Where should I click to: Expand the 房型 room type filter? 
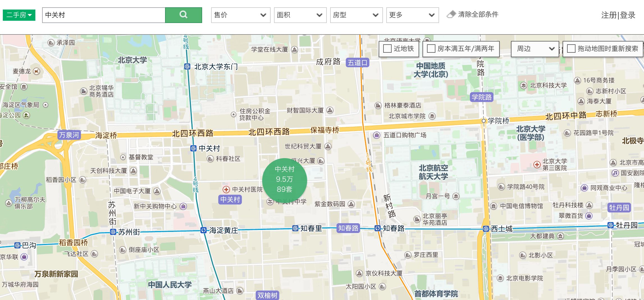(356, 15)
